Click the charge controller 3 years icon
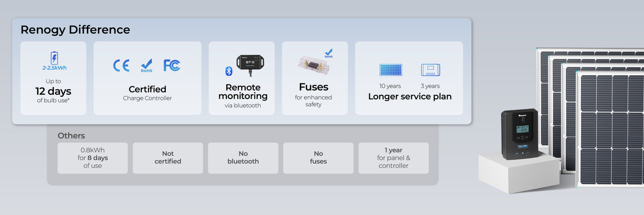This screenshot has height=215, width=644. 431,70
